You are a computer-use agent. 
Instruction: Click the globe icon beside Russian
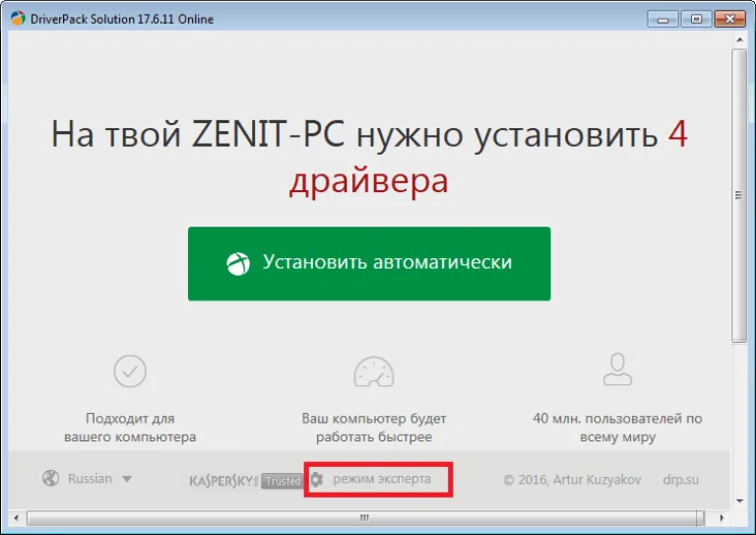pos(50,478)
